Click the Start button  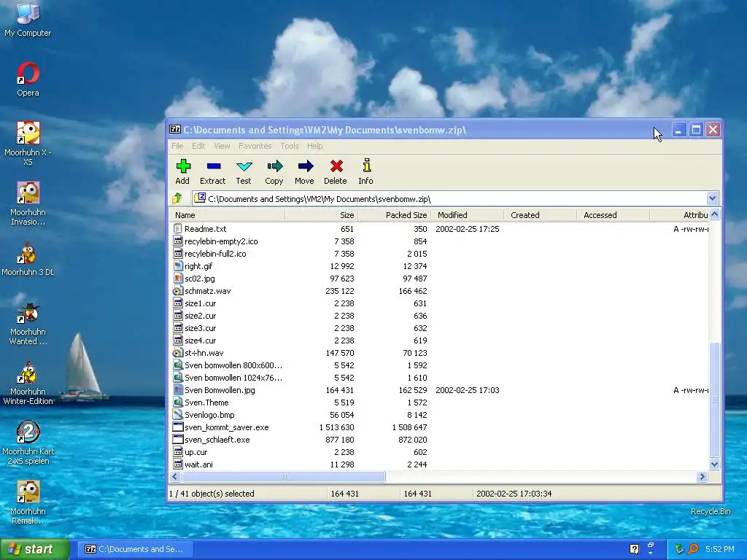[x=34, y=549]
